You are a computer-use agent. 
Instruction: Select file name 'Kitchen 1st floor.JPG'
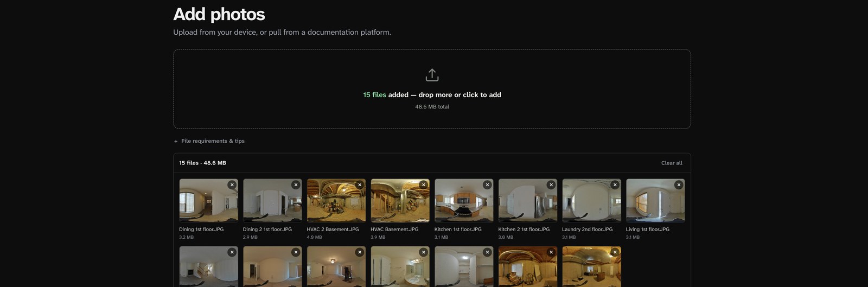458,229
